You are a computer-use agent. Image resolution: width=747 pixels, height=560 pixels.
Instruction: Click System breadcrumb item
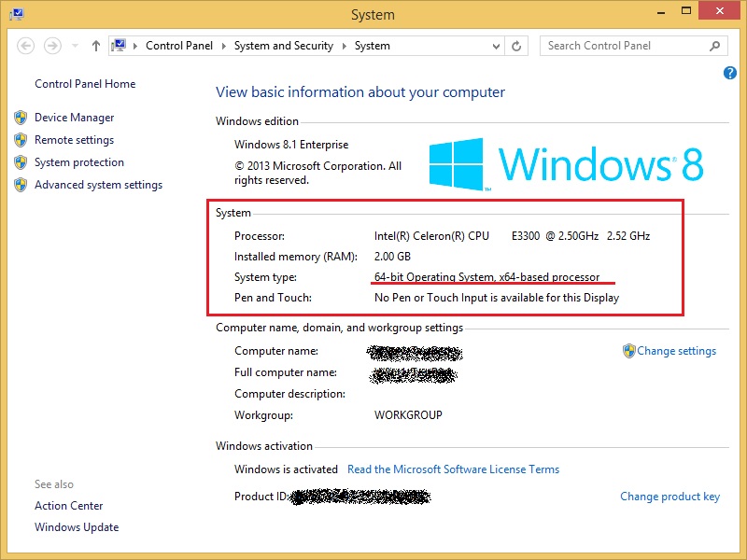pos(372,46)
